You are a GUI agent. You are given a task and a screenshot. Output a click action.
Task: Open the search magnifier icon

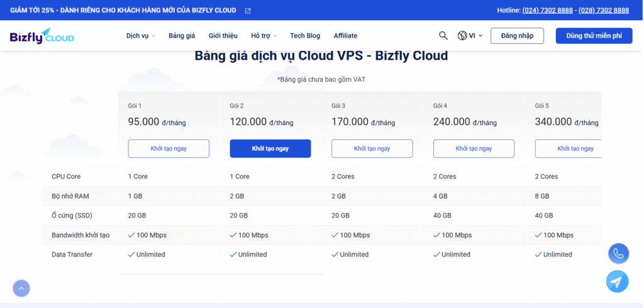click(x=443, y=36)
